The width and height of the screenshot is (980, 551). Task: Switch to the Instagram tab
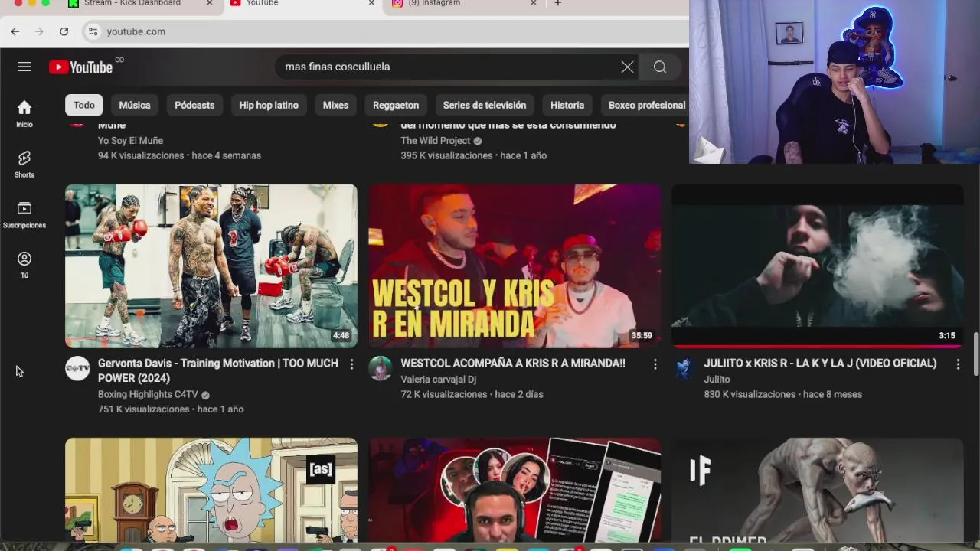(434, 3)
